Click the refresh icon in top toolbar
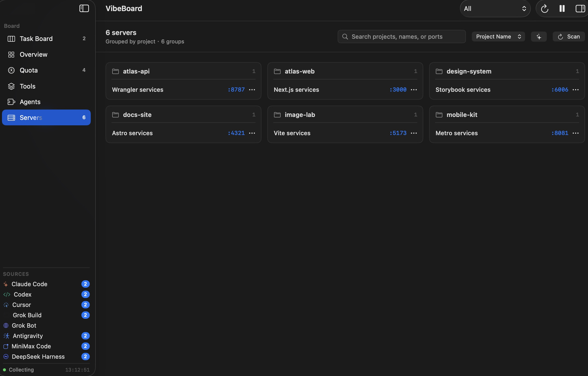Image resolution: width=588 pixels, height=376 pixels. [x=545, y=9]
